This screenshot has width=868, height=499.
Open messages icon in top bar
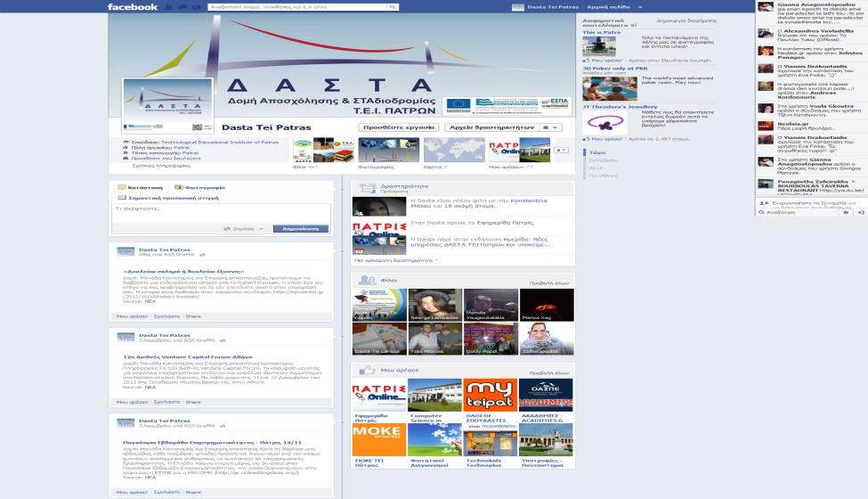183,7
